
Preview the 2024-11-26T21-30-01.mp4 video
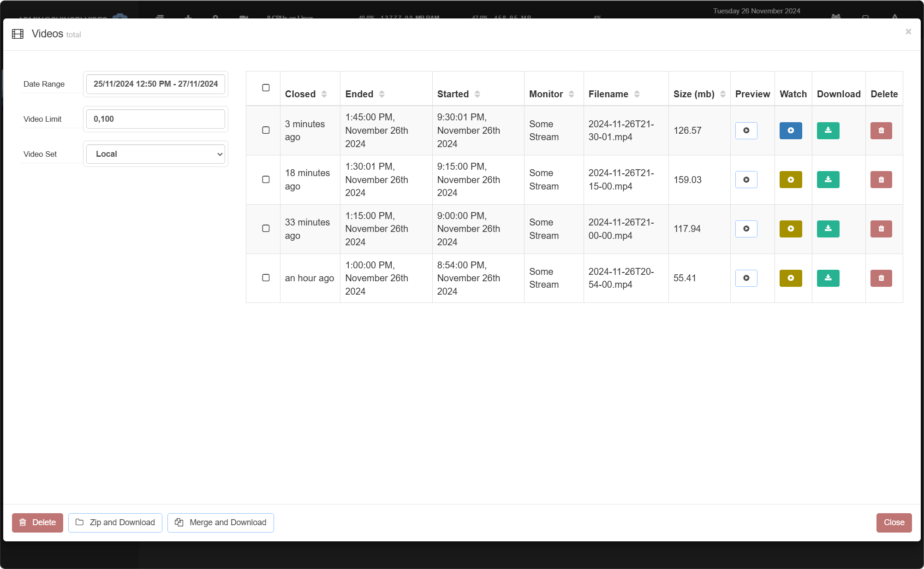point(746,130)
